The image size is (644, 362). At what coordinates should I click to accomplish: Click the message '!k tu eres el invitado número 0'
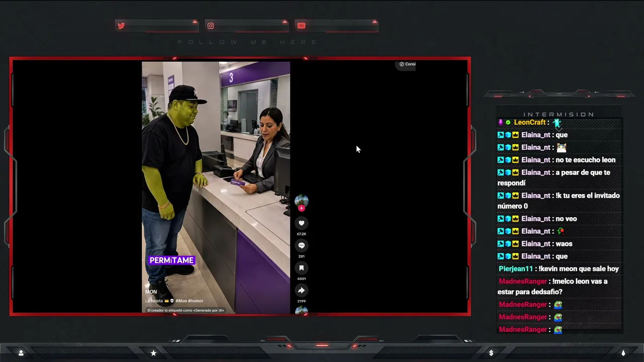[x=558, y=201]
